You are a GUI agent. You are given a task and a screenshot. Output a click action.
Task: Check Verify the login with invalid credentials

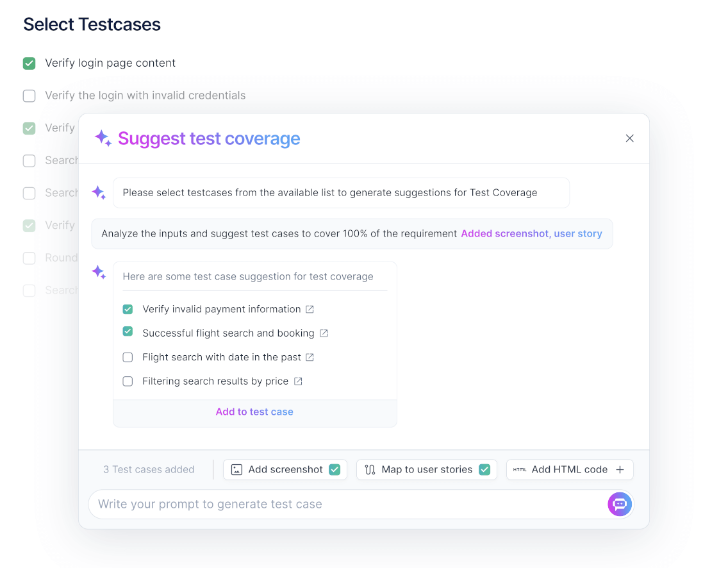click(29, 96)
